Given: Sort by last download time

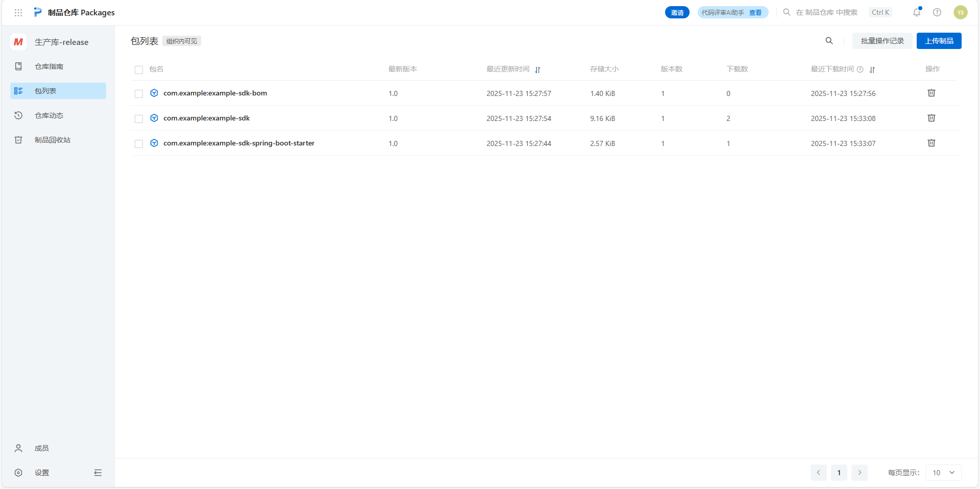Looking at the screenshot, I should [872, 69].
